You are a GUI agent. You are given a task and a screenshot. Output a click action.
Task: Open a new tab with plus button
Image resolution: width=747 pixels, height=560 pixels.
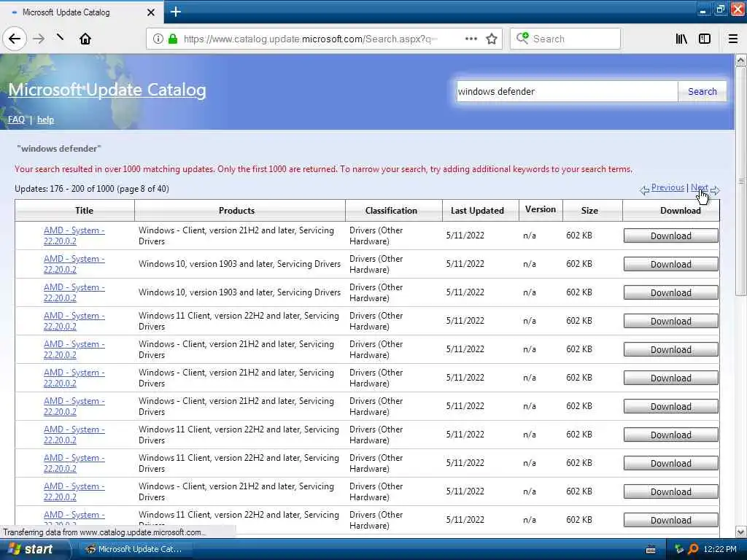coord(176,12)
